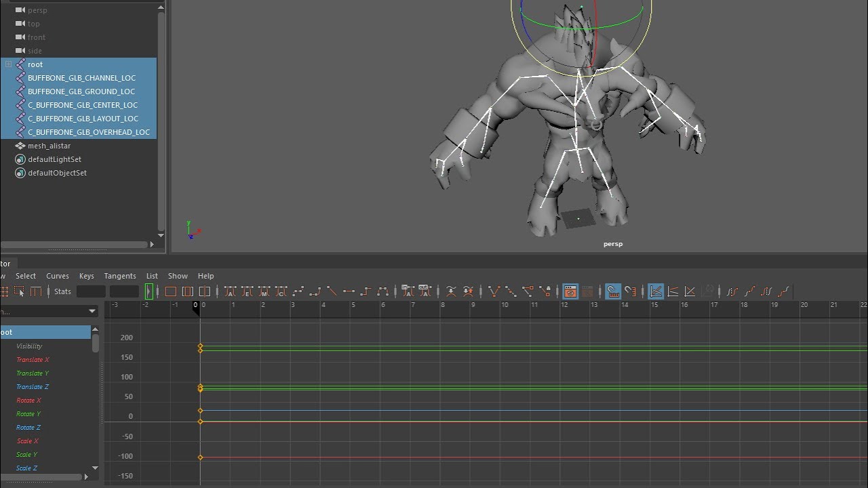868x488 pixels.
Task: Center view about current time
Action: click(x=205, y=291)
